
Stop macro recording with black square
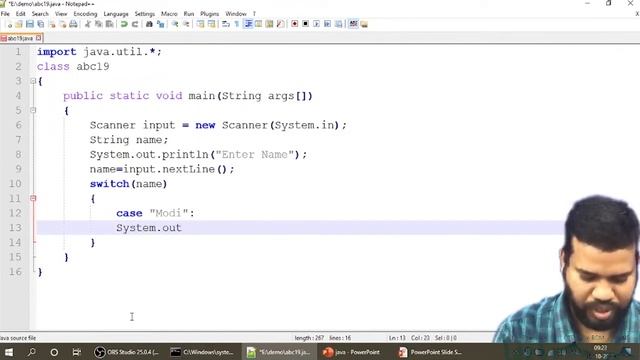(305, 24)
